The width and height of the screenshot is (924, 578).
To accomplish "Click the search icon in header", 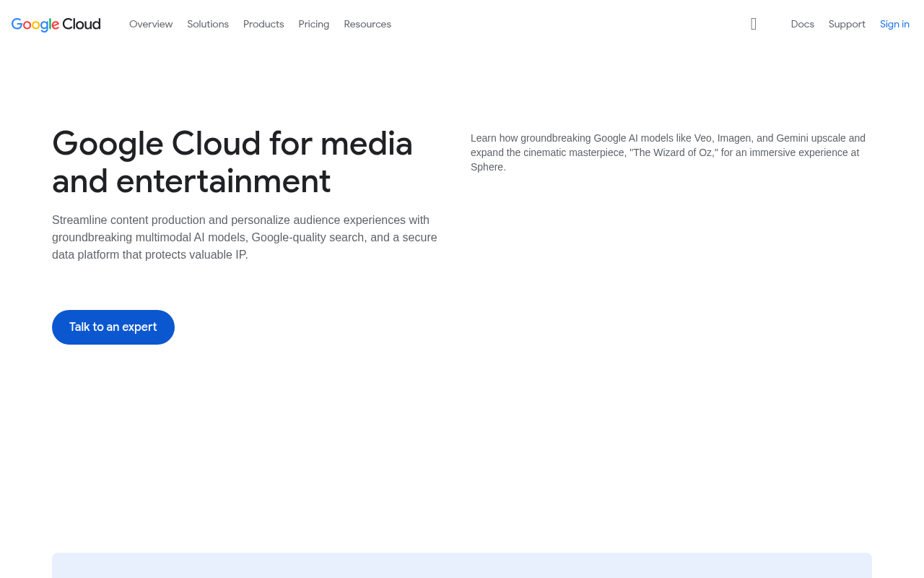I will pyautogui.click(x=754, y=24).
